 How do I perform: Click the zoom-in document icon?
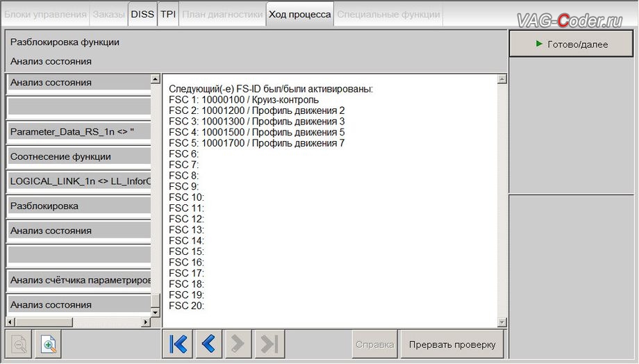(x=48, y=345)
